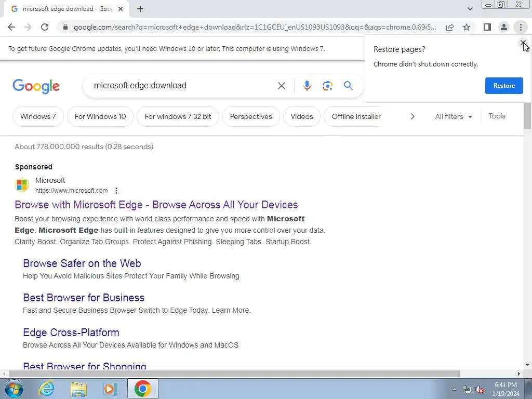This screenshot has height=399, width=532.
Task: Select For windows 7 32 bit chip
Action: click(178, 116)
